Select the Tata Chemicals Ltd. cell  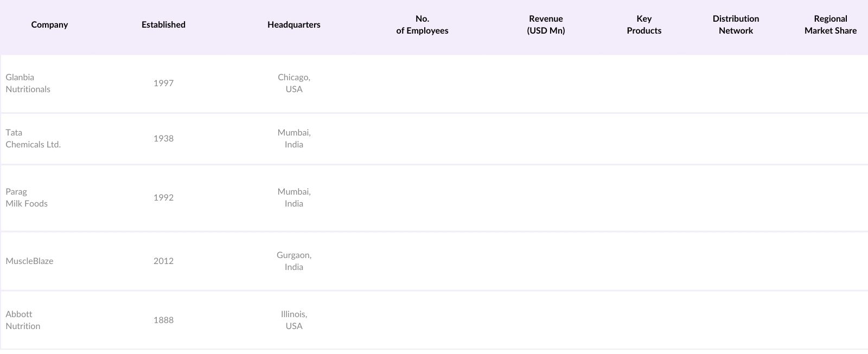click(x=33, y=139)
